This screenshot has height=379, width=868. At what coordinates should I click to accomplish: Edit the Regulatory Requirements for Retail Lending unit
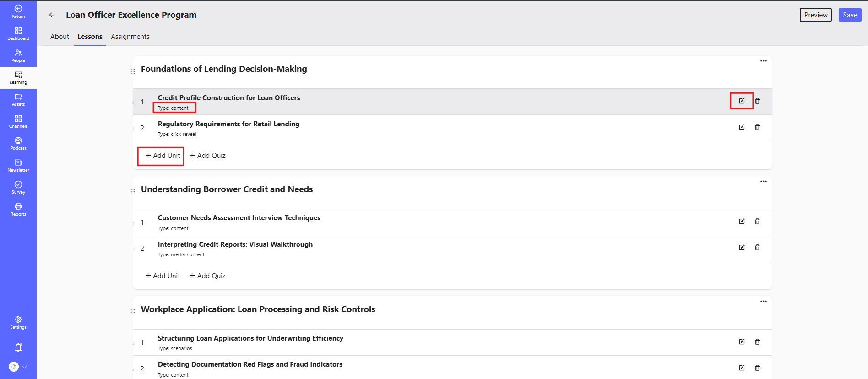[742, 127]
